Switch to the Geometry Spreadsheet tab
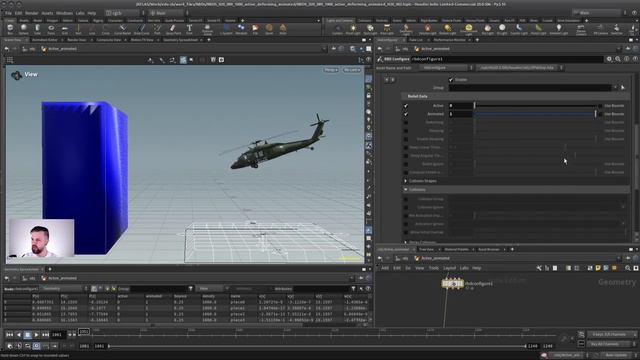640x360 pixels. click(x=180, y=40)
